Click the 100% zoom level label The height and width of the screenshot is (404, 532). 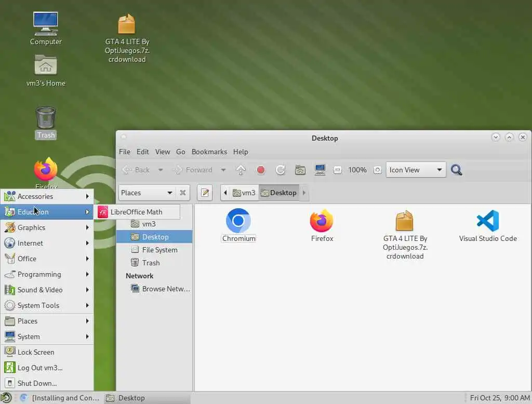357,170
